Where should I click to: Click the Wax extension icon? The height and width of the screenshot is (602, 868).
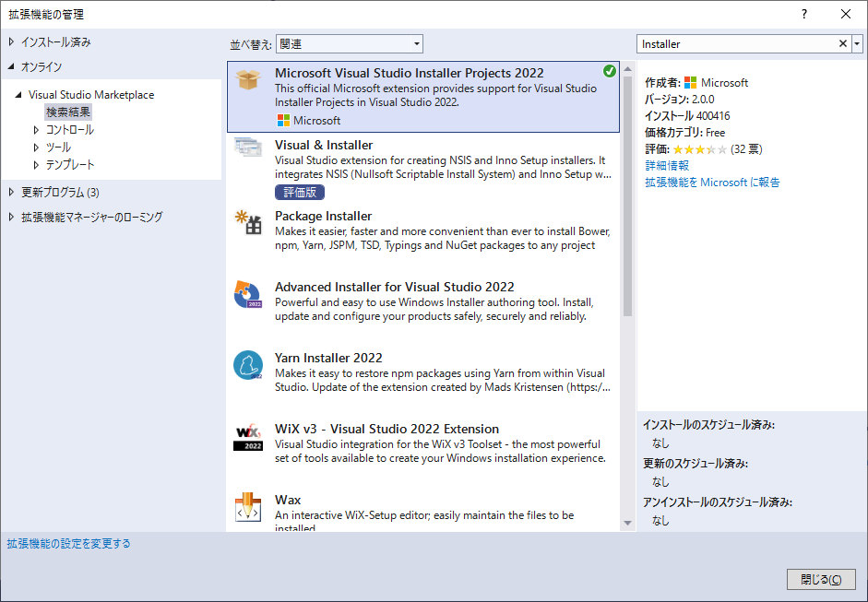[248, 506]
